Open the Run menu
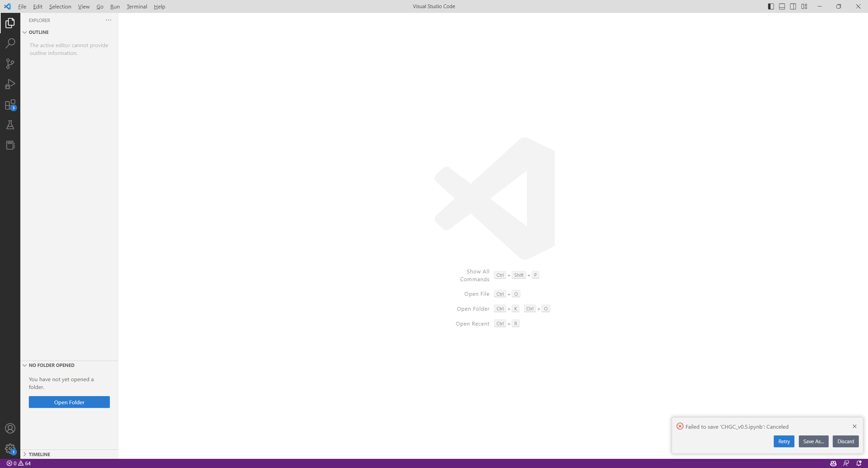The width and height of the screenshot is (868, 468). click(115, 6)
